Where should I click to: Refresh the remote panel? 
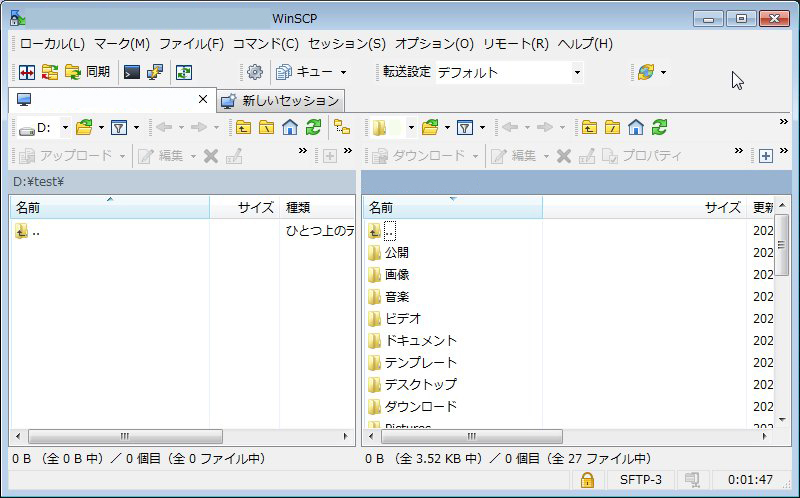tap(659, 128)
